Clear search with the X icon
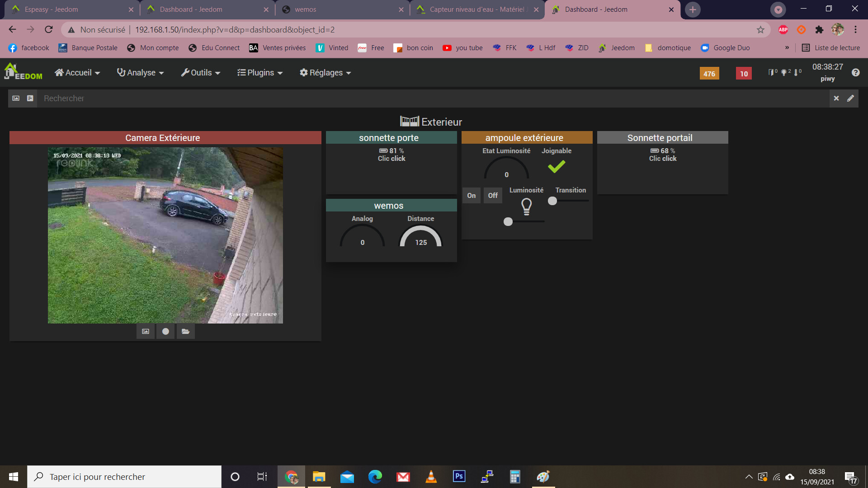 (836, 98)
